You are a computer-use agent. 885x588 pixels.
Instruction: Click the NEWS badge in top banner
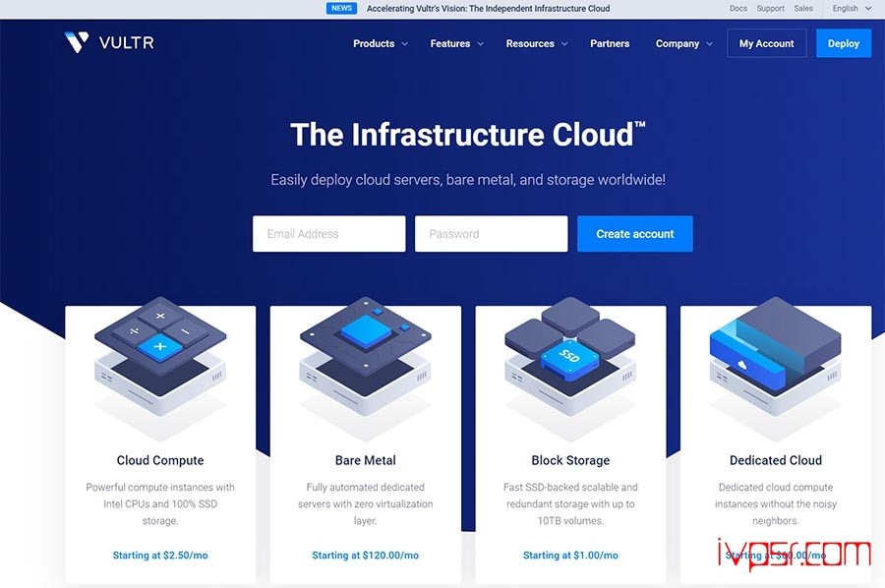coord(341,9)
